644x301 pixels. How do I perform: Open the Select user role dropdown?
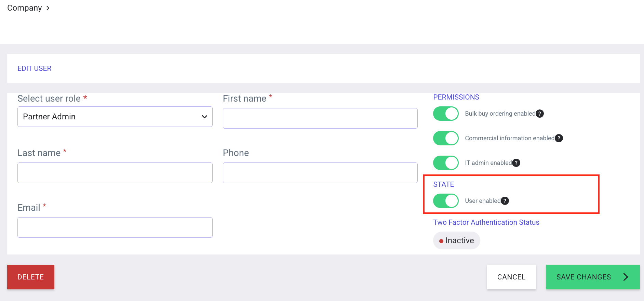115,117
